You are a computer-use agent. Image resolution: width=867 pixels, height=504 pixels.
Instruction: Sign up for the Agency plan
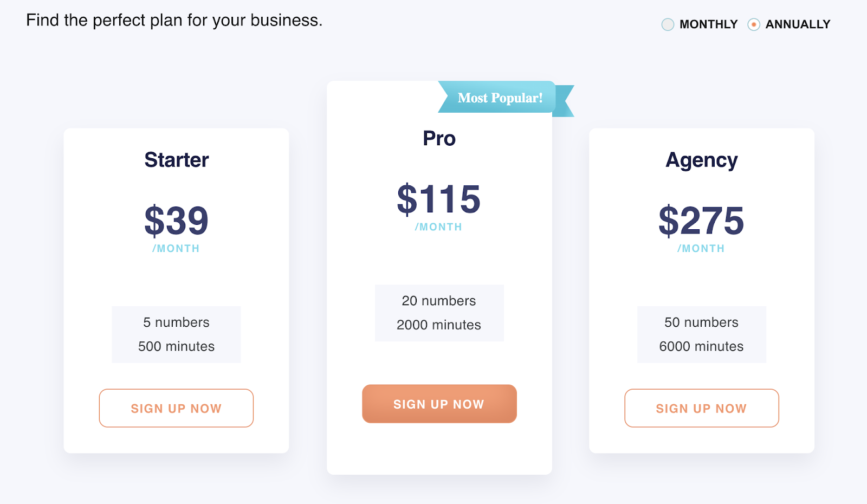[701, 408]
